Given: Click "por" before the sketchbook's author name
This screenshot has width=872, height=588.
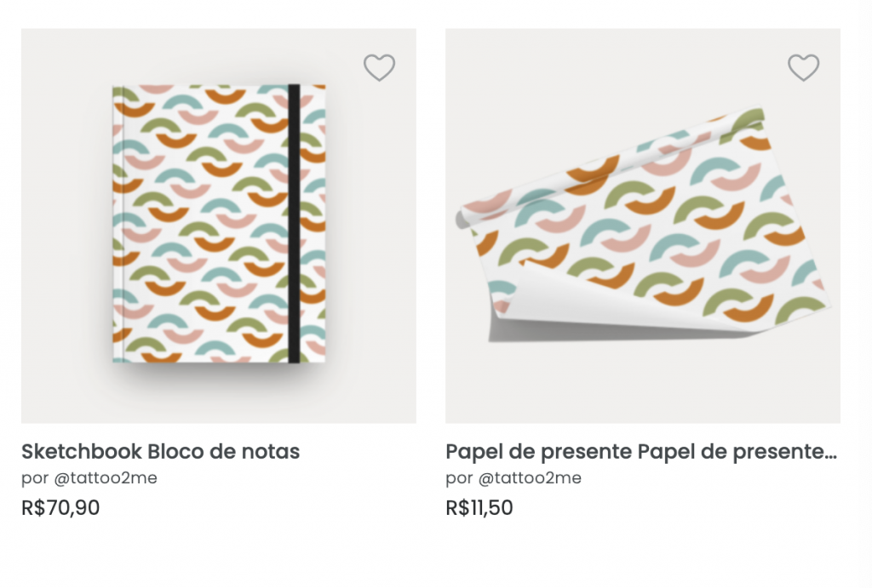Looking at the screenshot, I should coord(35,478).
